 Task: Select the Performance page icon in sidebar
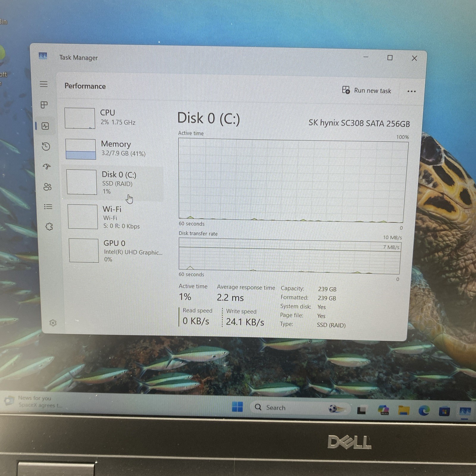click(x=45, y=126)
